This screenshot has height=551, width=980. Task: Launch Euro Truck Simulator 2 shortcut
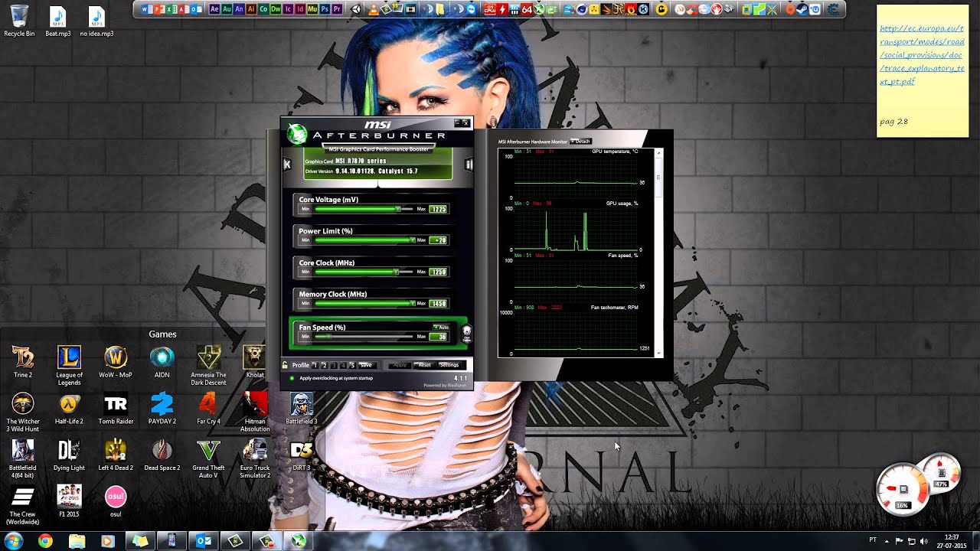[x=255, y=459]
